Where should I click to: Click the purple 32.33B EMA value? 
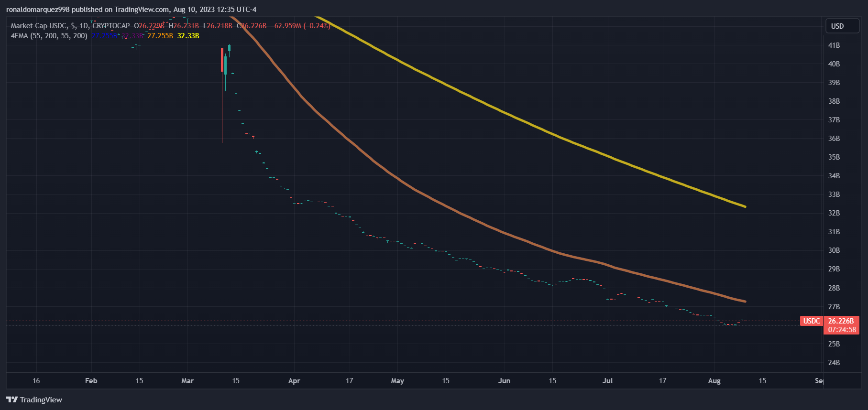point(132,36)
